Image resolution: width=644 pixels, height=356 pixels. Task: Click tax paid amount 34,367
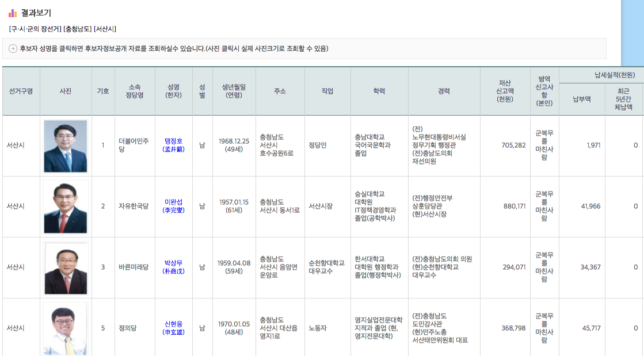click(590, 267)
